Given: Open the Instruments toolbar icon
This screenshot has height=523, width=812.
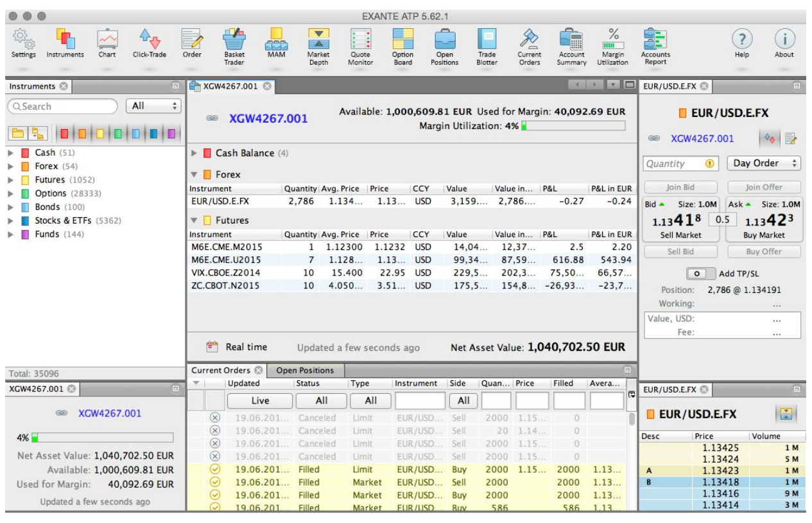Looking at the screenshot, I should click(x=65, y=44).
